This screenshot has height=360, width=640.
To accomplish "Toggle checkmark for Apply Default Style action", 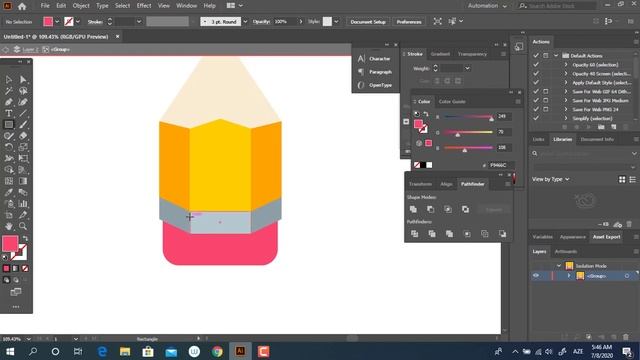I will click(x=536, y=82).
